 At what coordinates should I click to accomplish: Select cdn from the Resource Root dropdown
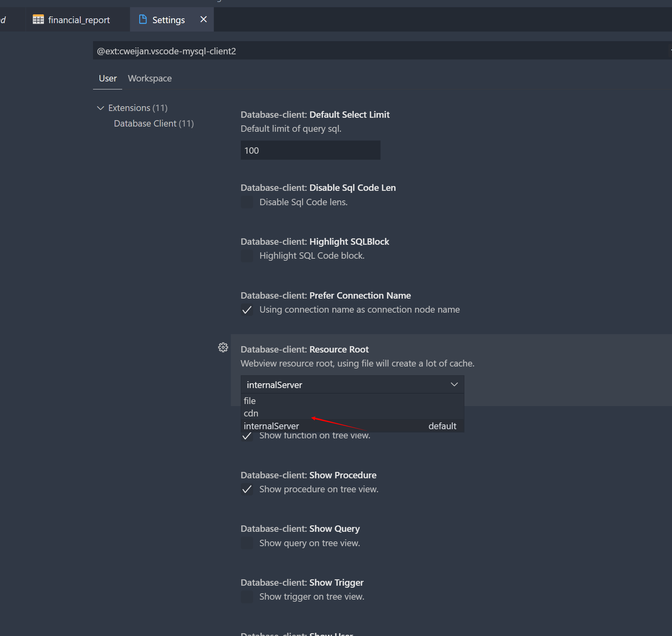(x=251, y=413)
